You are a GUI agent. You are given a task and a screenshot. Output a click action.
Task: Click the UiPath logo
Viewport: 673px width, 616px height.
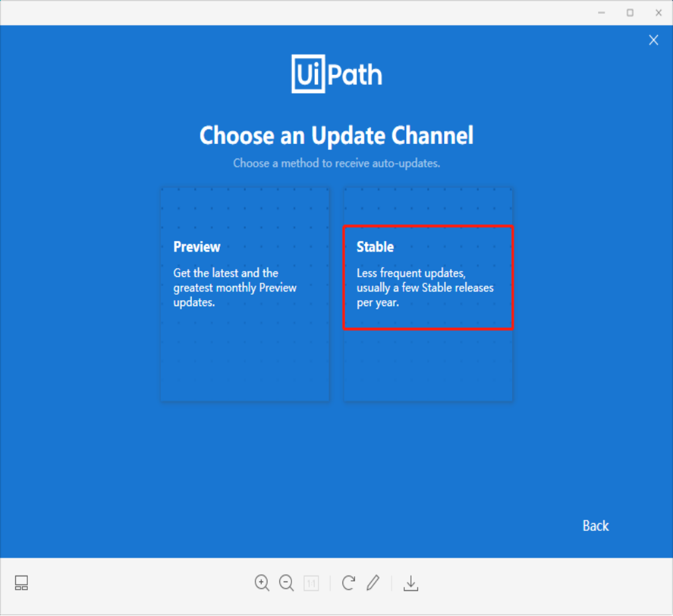336,74
